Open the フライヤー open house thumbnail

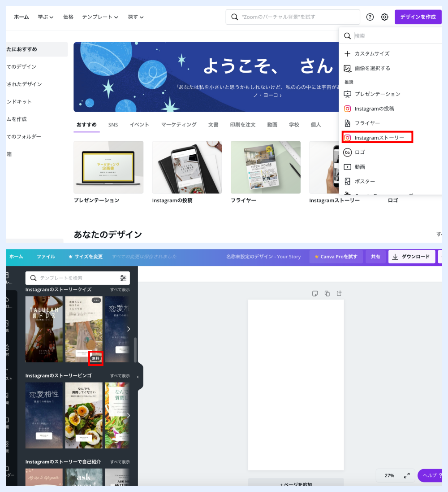click(x=266, y=167)
